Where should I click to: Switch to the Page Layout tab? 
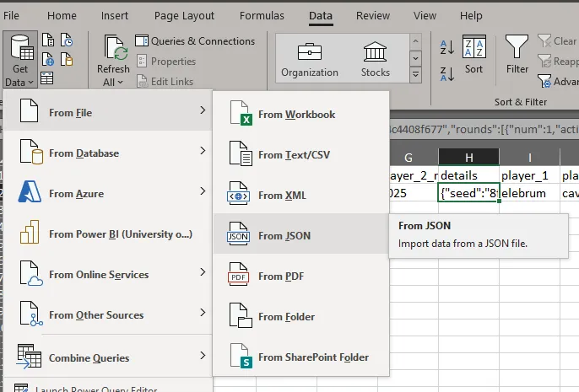click(184, 16)
